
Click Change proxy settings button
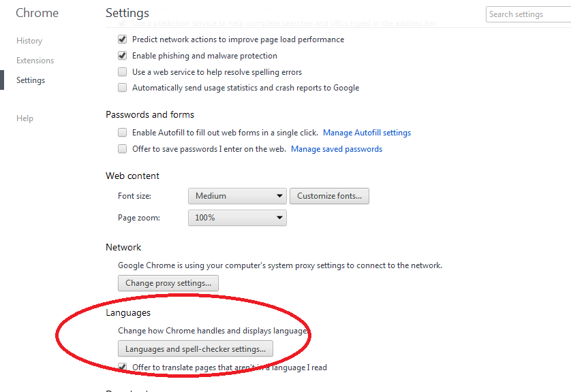(168, 283)
